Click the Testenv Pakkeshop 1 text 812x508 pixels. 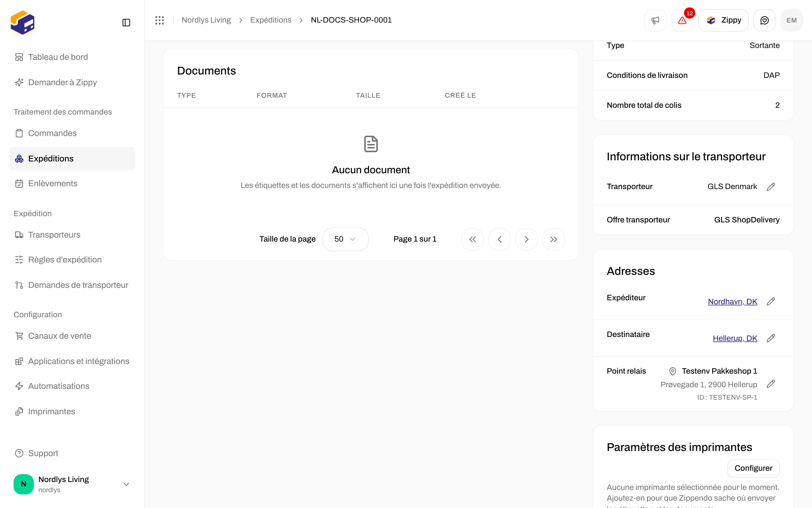point(720,371)
